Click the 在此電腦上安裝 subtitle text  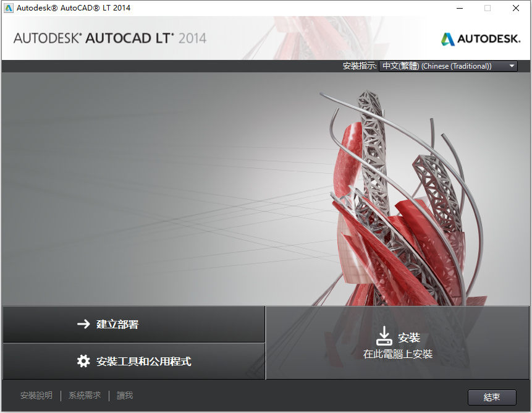(x=398, y=354)
